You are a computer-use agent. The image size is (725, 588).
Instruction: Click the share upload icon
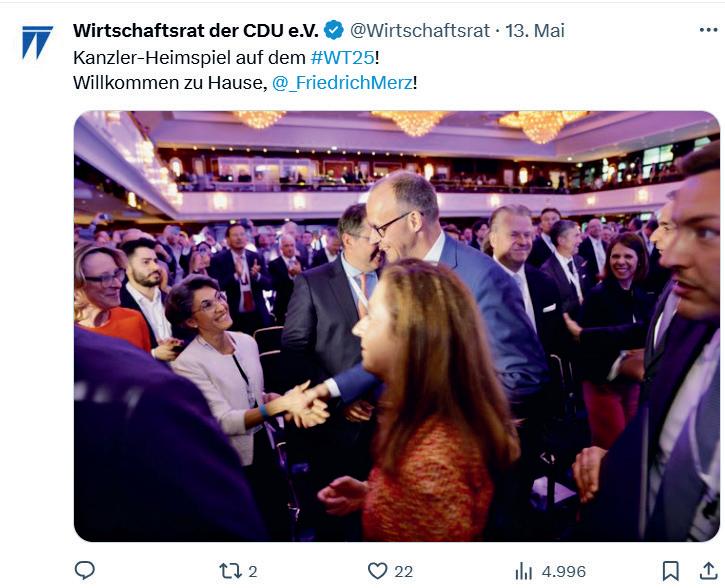pos(708,571)
